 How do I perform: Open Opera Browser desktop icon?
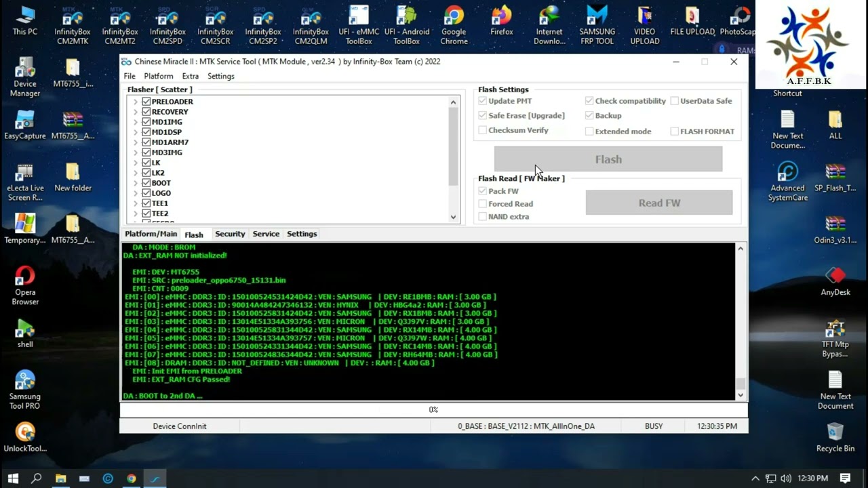[25, 286]
